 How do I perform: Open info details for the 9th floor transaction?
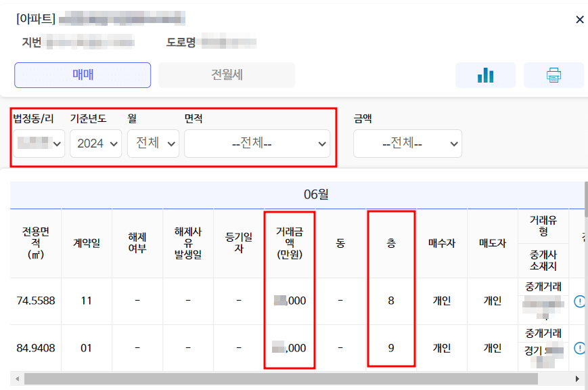(579, 347)
